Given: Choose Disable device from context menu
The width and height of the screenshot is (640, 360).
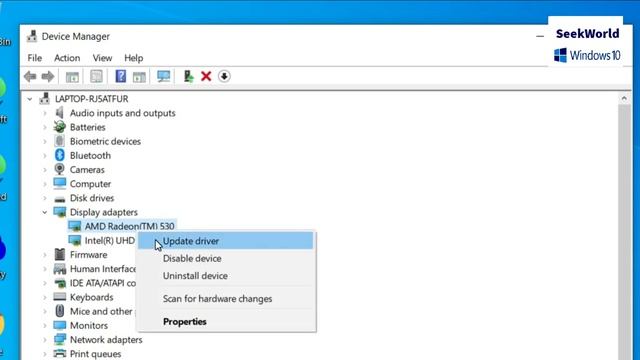Looking at the screenshot, I should 225,258.
